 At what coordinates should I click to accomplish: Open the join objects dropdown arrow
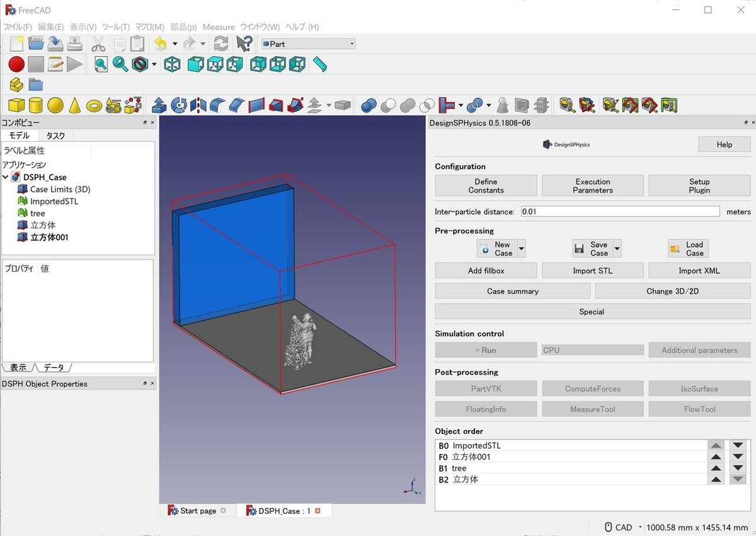click(461, 105)
